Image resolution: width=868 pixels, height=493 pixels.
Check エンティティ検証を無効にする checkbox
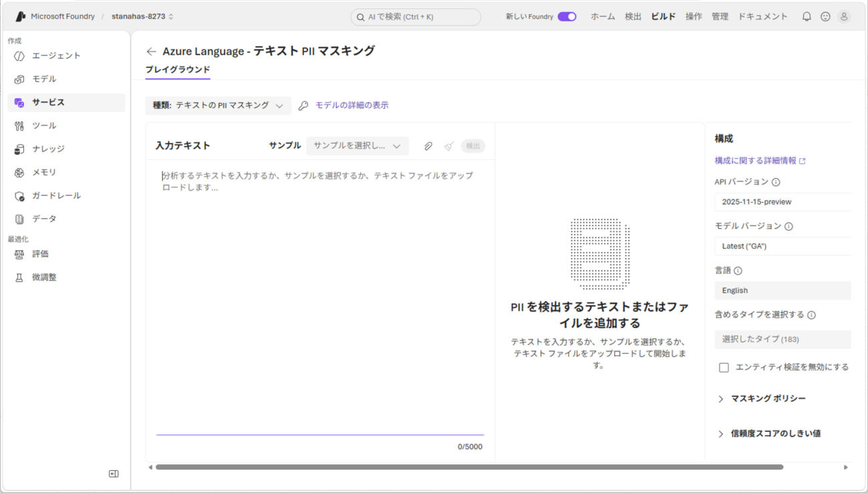[x=724, y=368]
